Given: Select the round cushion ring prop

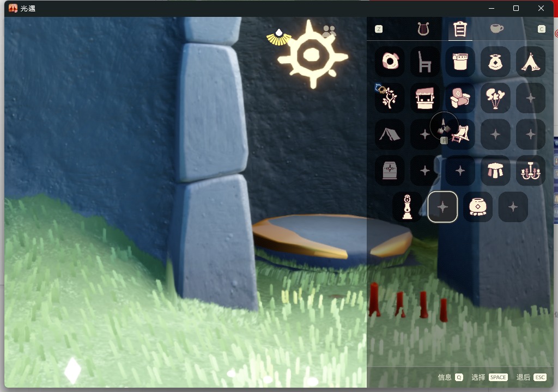Looking at the screenshot, I should pos(390,62).
